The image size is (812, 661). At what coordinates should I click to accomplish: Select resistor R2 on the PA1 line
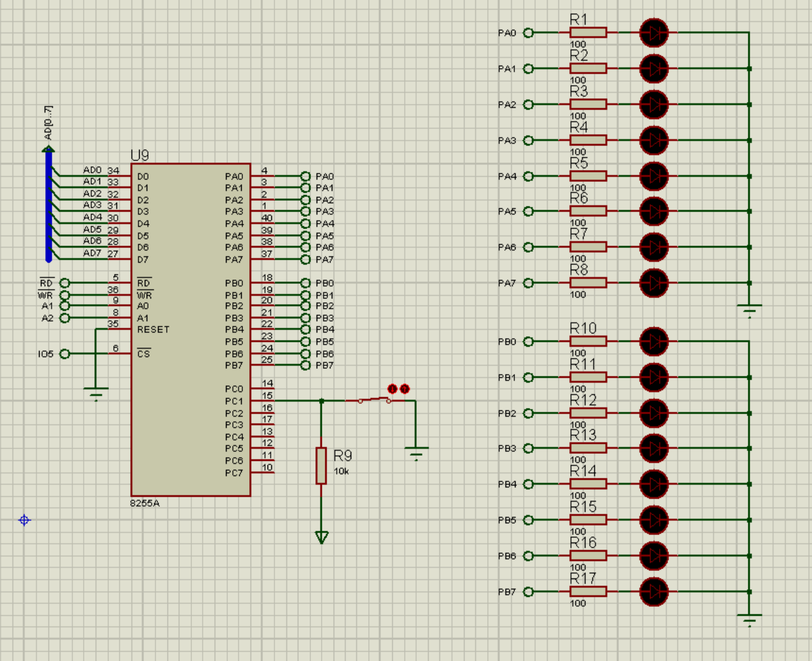tap(588, 68)
